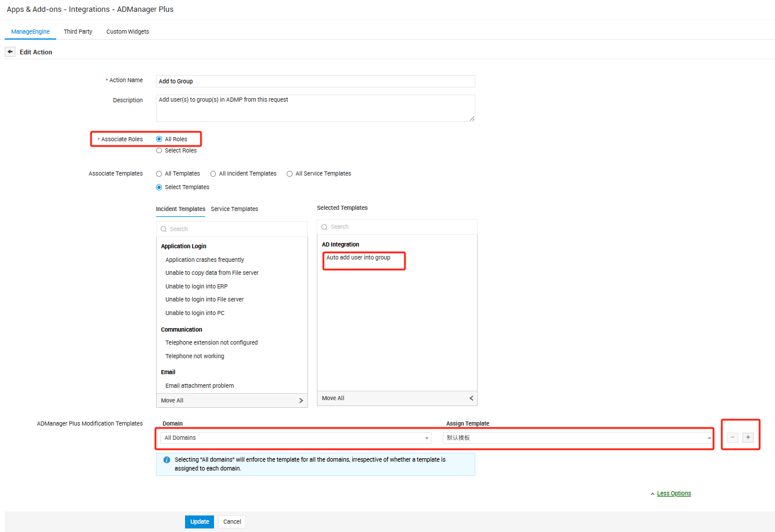Open the Custom Widgets tab
775x532 pixels.
pyautogui.click(x=128, y=31)
